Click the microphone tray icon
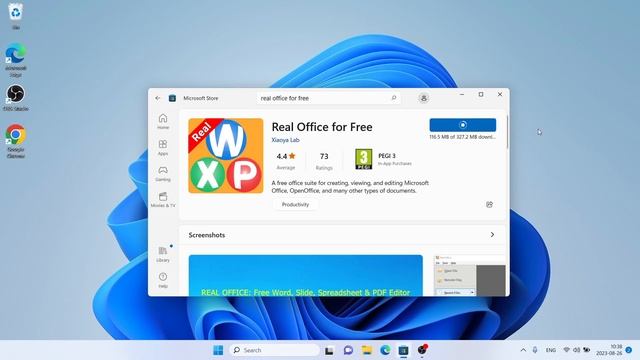This screenshot has width=640, height=360. [x=535, y=350]
